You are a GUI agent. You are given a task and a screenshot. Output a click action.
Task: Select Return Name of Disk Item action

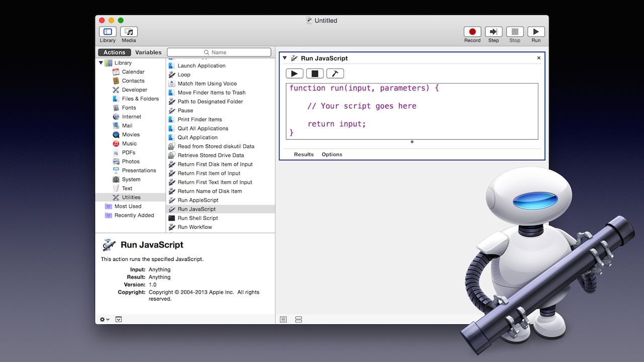tap(209, 192)
